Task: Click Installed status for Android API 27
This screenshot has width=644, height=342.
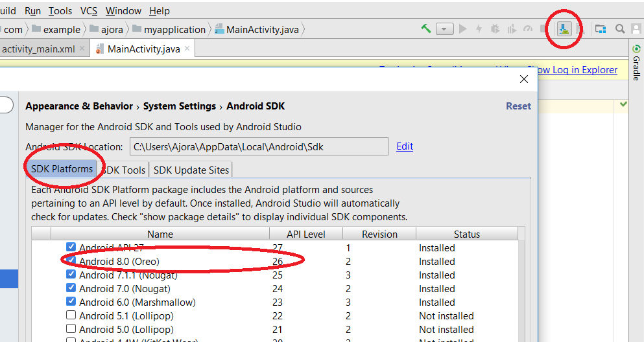Action: pos(437,247)
